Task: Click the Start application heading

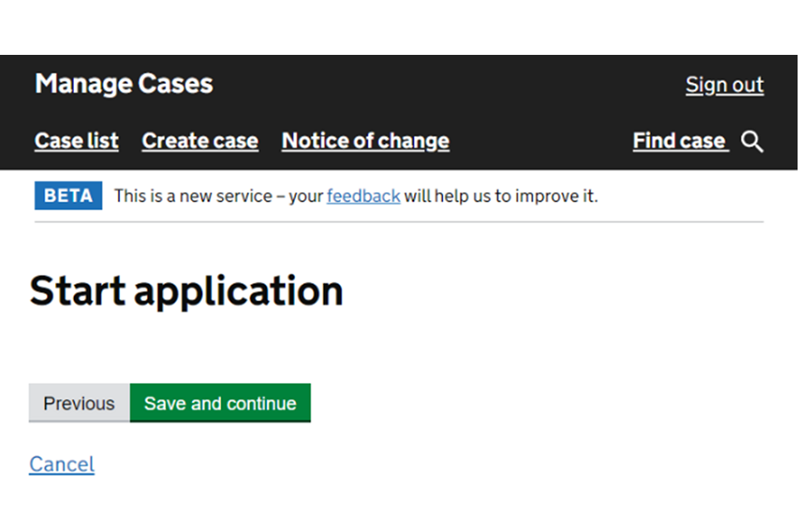Action: click(x=186, y=291)
